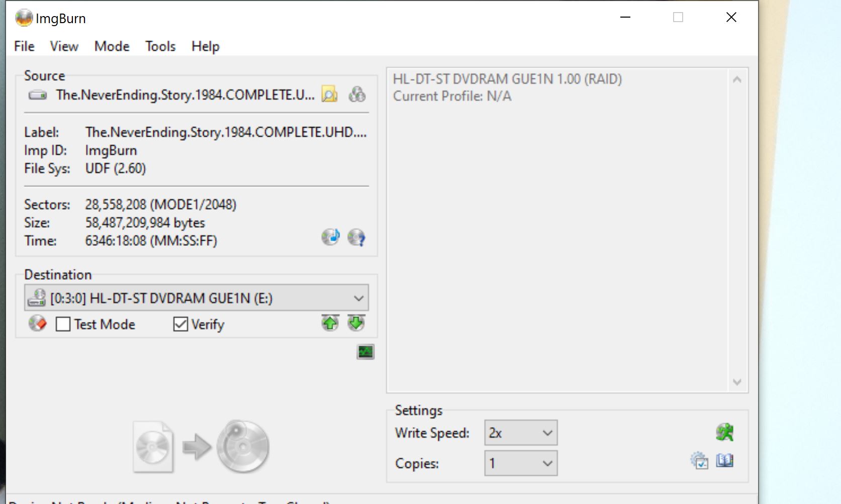
Task: Click the green graph monitor icon
Action: pos(365,352)
